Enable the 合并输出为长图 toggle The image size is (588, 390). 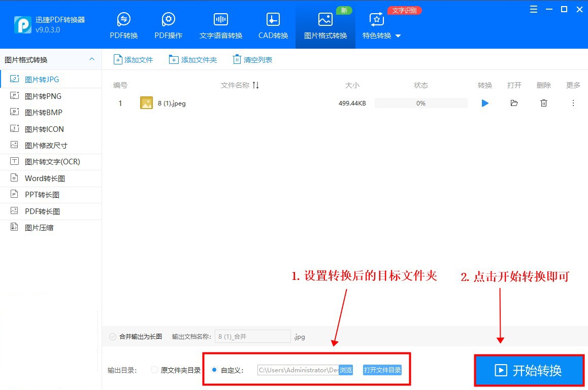pos(112,336)
